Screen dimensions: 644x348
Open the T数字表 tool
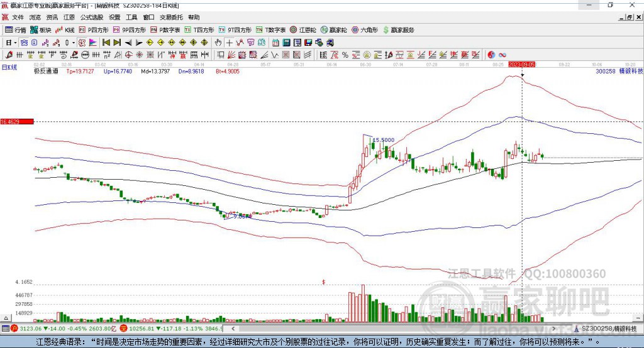pyautogui.click(x=270, y=30)
